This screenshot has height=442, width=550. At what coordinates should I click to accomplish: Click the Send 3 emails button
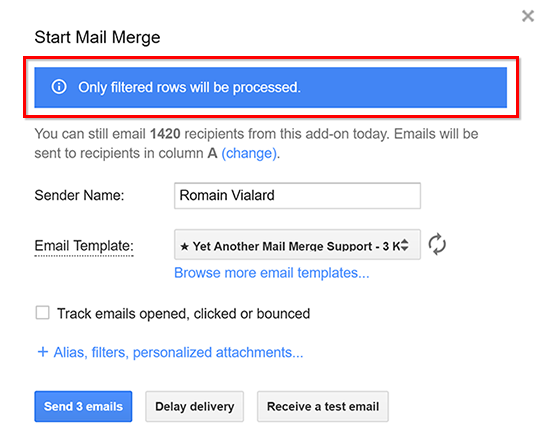83,406
